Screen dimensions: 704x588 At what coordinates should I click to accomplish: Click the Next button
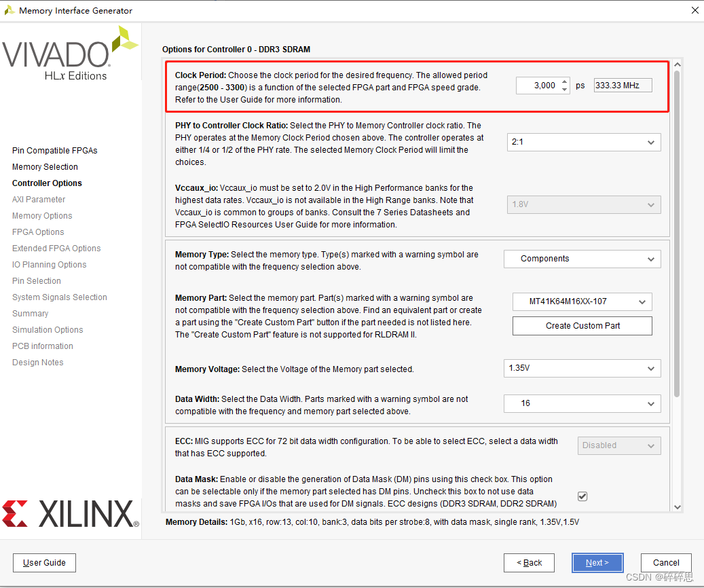pos(597,562)
